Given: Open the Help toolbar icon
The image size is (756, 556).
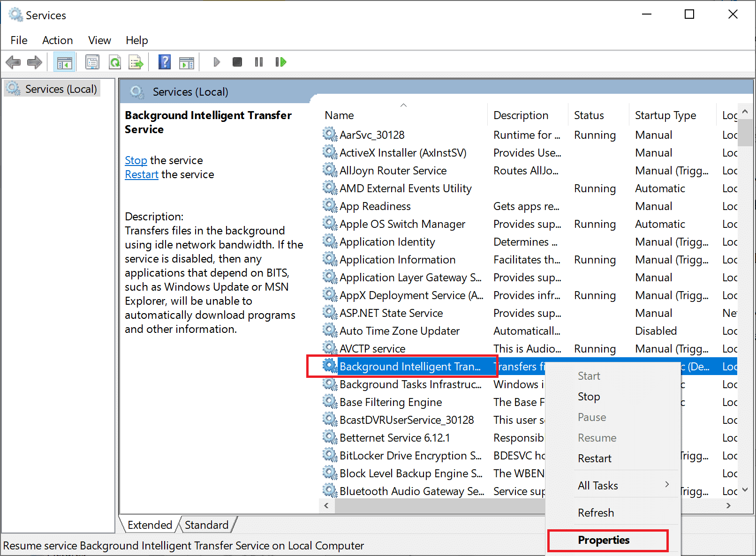Looking at the screenshot, I should point(165,62).
